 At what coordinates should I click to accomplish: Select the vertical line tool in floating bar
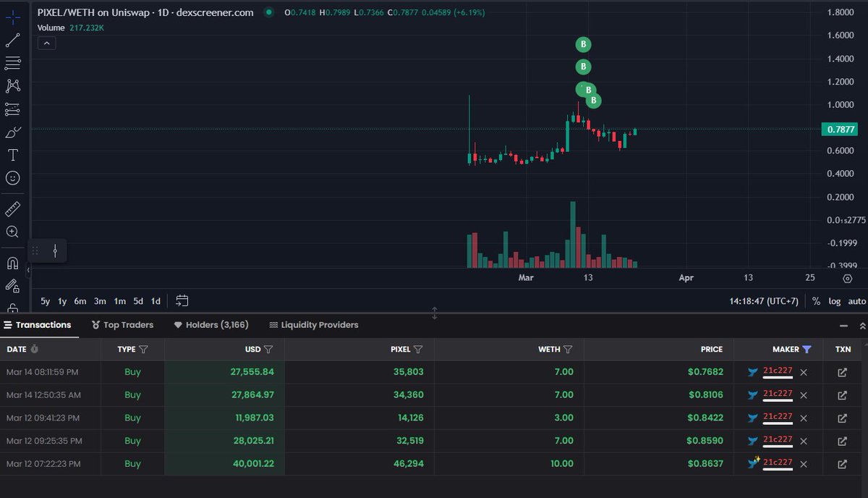(55, 251)
